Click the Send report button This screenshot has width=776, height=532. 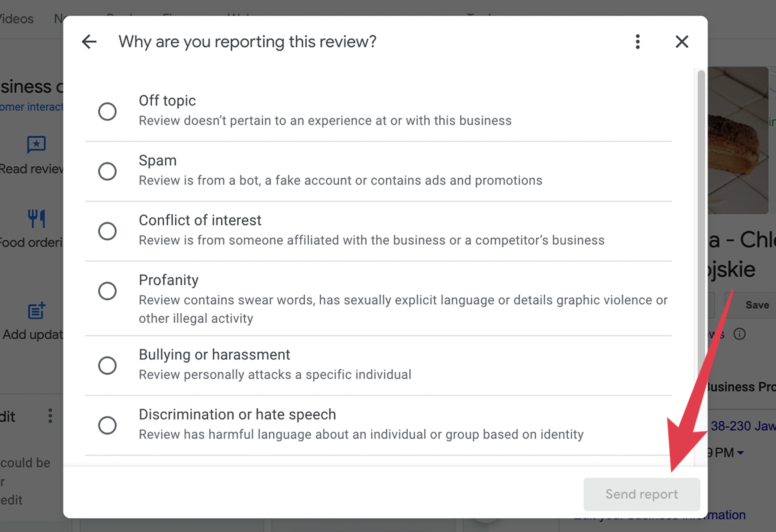click(641, 494)
